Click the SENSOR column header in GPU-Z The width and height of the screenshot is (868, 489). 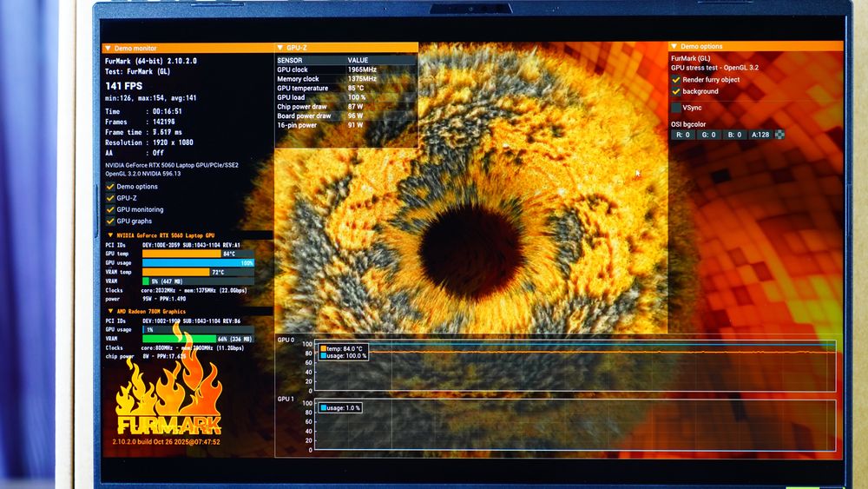[290, 60]
